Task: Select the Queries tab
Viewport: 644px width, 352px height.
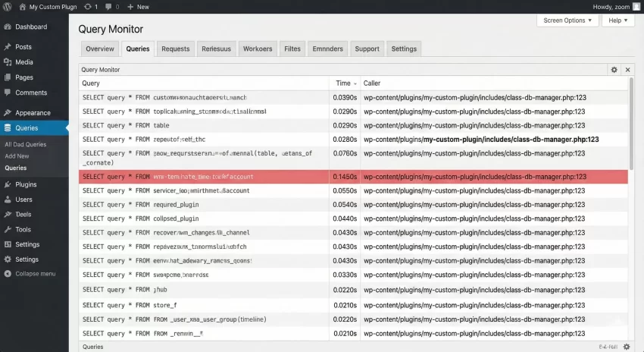Action: [138, 49]
